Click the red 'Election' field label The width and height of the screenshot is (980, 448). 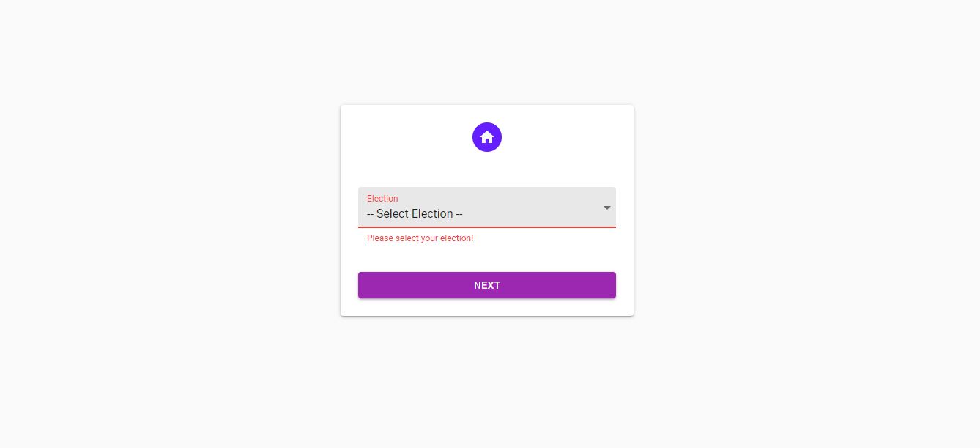tap(382, 199)
